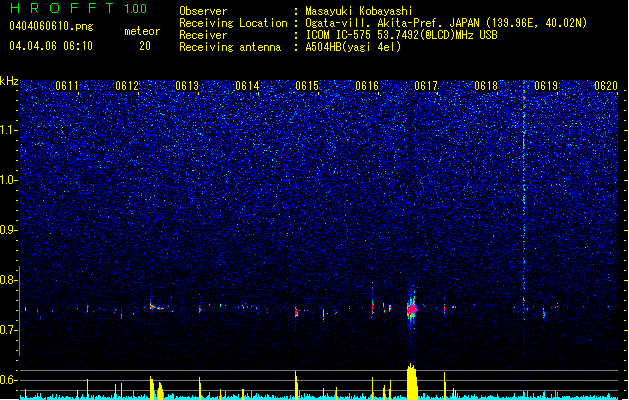629x400 pixels.
Task: Click file name 0404060610.png
Action: pyautogui.click(x=51, y=26)
